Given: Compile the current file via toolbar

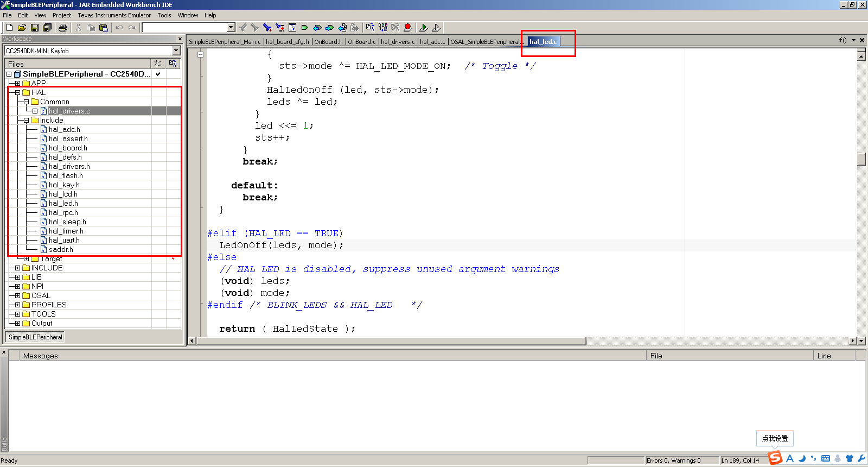Looking at the screenshot, I should click(x=370, y=28).
